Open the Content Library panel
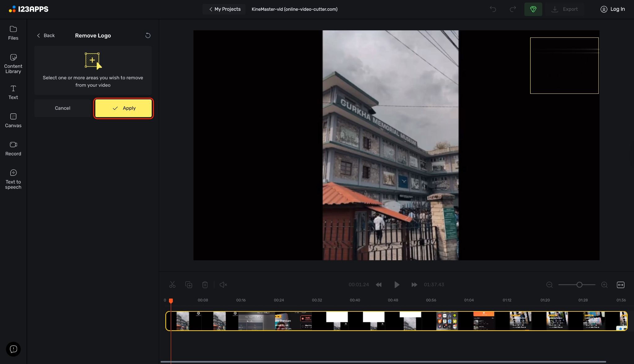 pyautogui.click(x=13, y=64)
